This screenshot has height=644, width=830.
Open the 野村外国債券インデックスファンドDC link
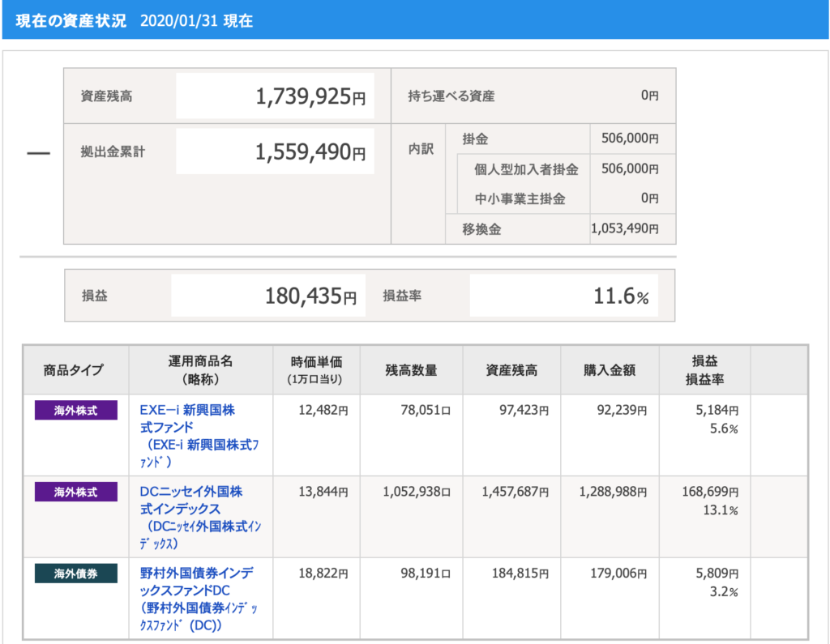click(x=199, y=599)
